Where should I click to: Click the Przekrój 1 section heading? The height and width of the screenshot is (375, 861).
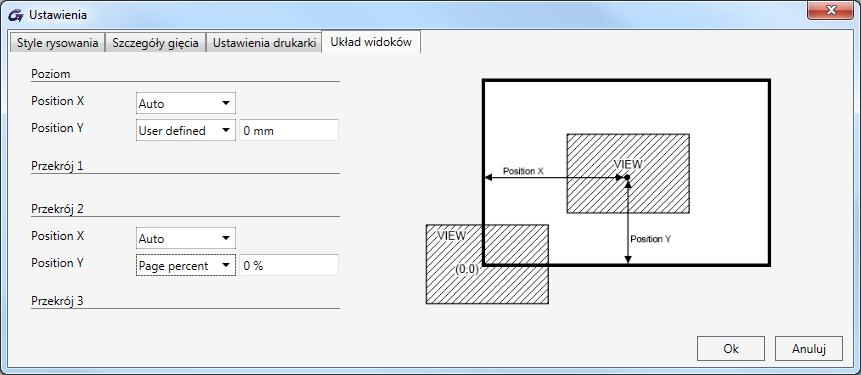click(x=57, y=166)
